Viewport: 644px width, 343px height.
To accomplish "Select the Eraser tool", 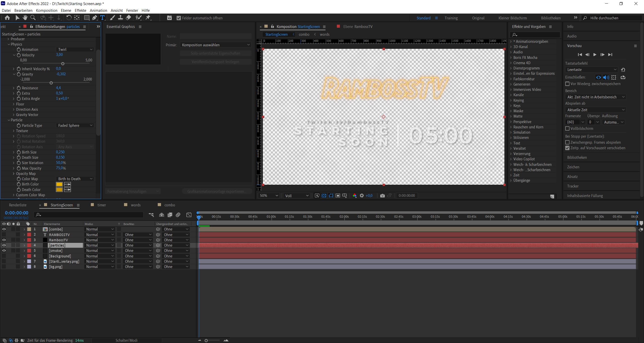I will [x=128, y=18].
